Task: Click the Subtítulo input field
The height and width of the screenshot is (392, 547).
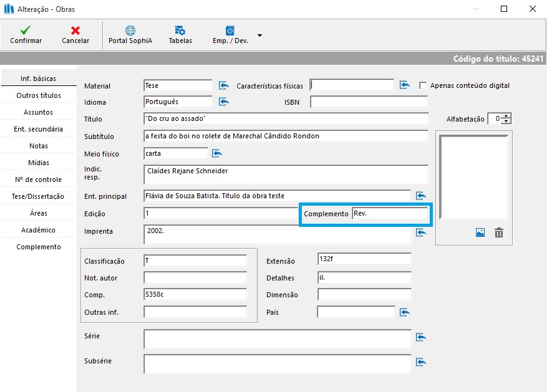Action: [286, 136]
